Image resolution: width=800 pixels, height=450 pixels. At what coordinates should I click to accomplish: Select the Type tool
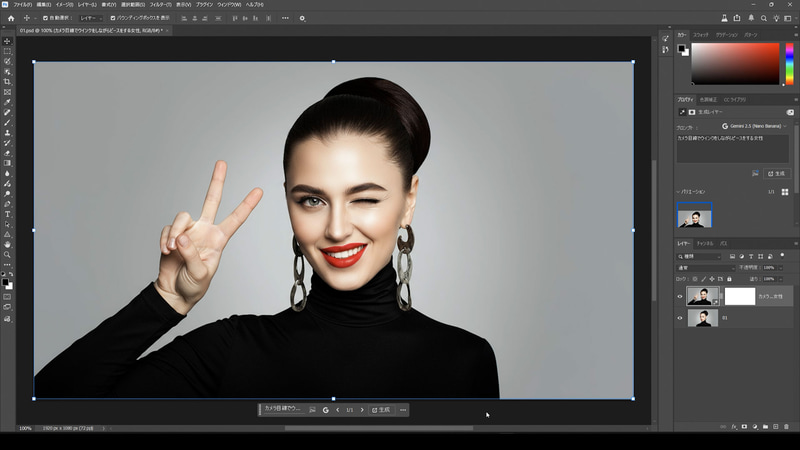[x=7, y=214]
